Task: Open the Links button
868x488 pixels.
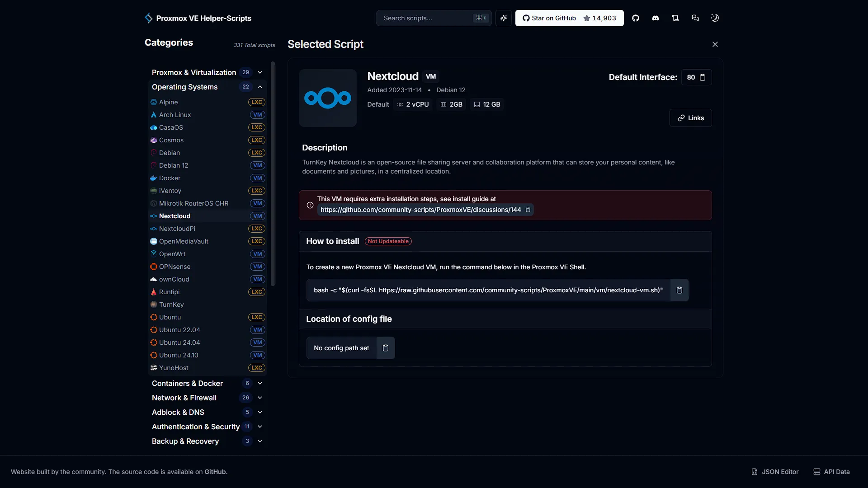Action: [690, 118]
